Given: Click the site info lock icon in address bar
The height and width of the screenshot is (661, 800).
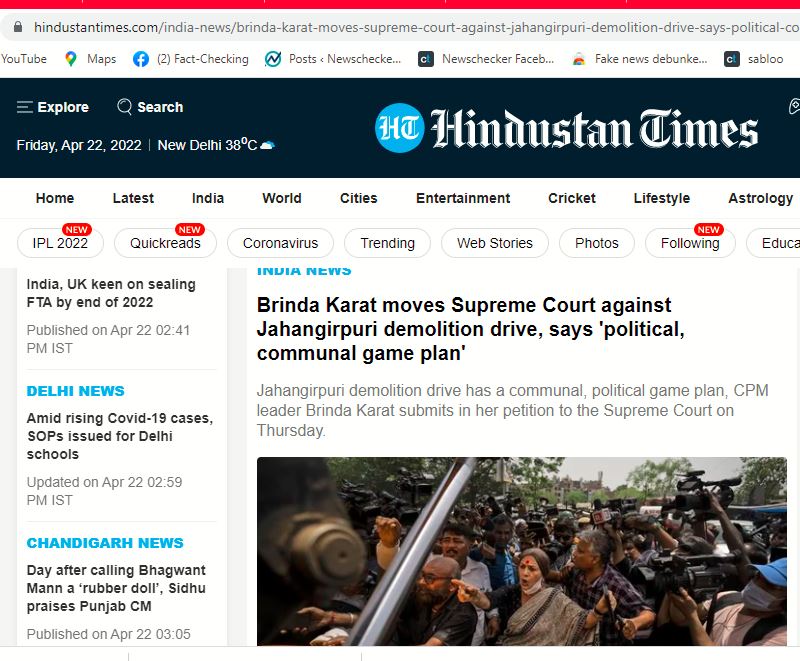Looking at the screenshot, I should 18,28.
